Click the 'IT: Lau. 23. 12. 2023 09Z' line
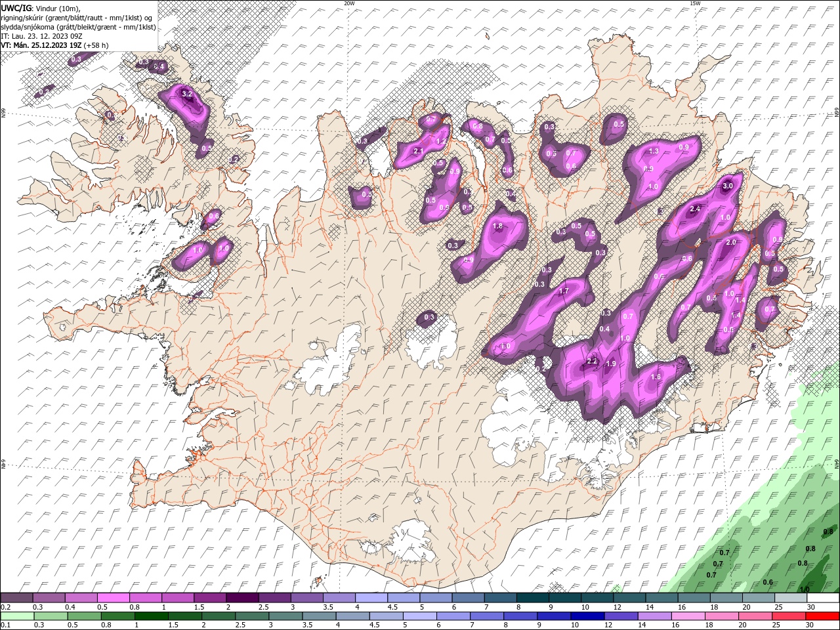The height and width of the screenshot is (630, 840). (41, 36)
